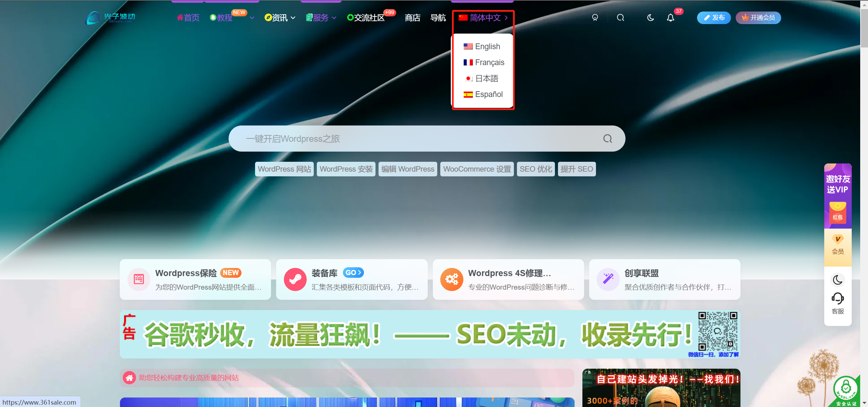Select 日本語 from language list
This screenshot has height=407, width=868.
click(x=486, y=78)
